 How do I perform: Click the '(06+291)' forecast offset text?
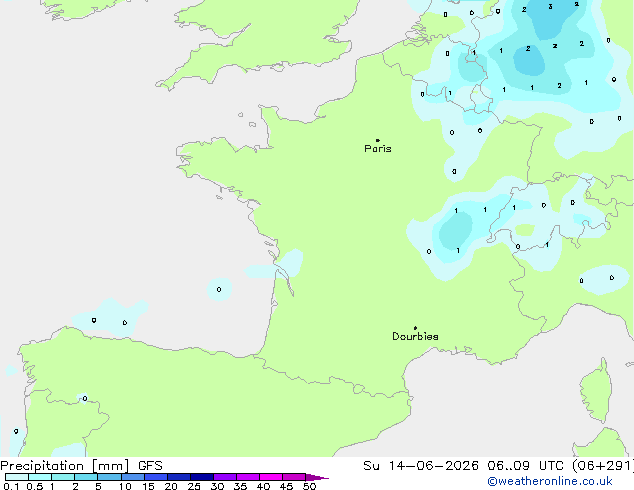point(602,466)
